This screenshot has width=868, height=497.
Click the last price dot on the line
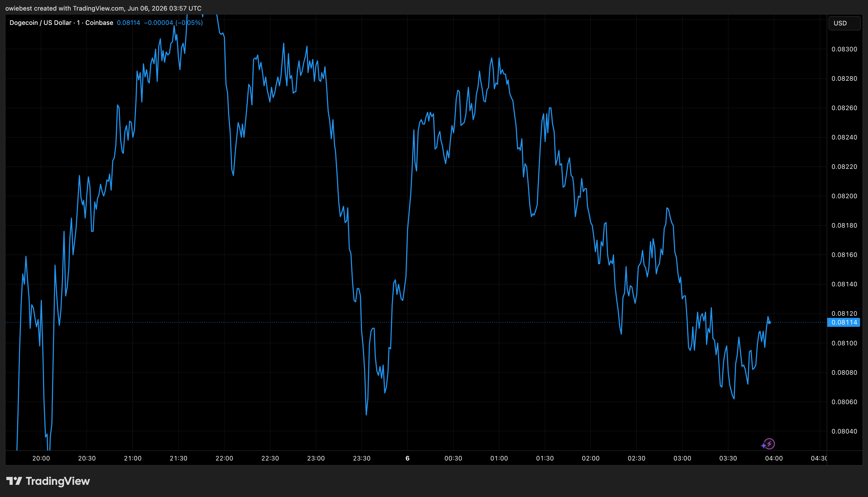coord(769,322)
